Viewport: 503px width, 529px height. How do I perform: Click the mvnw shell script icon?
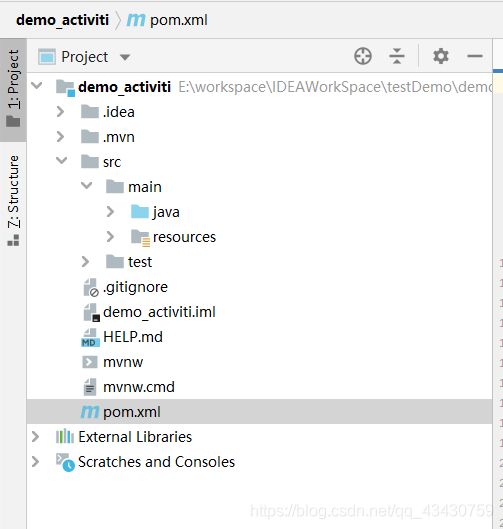(x=89, y=362)
